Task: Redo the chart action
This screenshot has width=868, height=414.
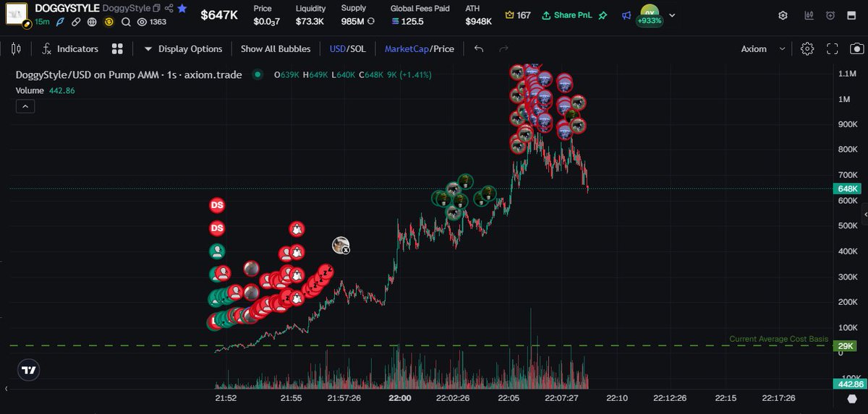Action: click(x=503, y=48)
